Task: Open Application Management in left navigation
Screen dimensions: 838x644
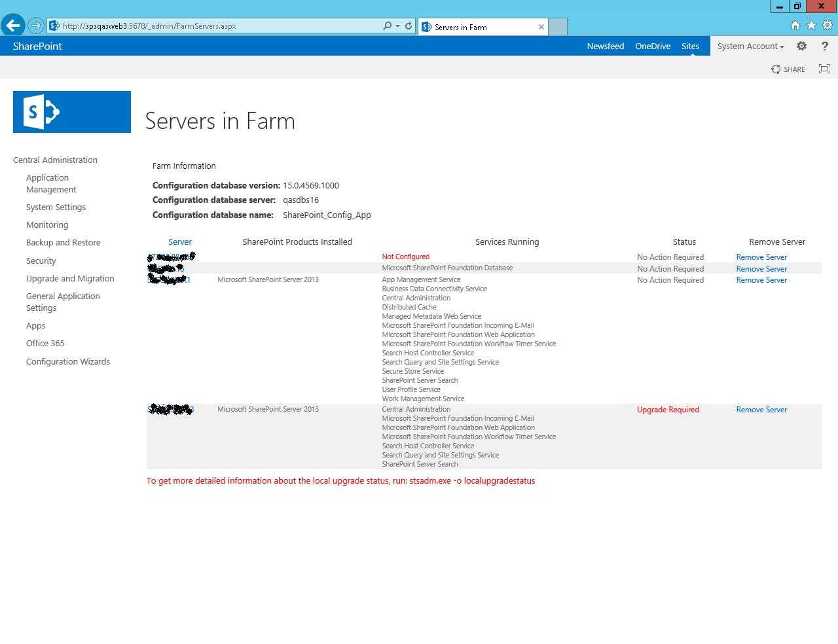Action: click(51, 183)
